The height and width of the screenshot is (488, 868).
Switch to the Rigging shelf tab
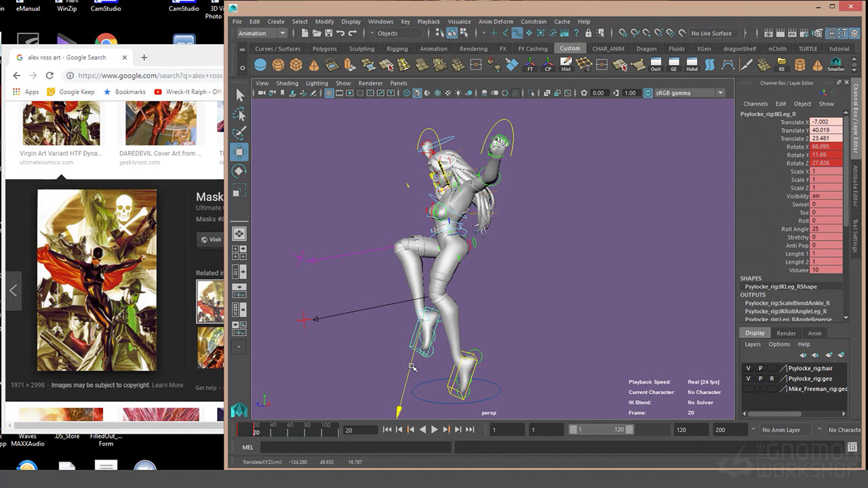397,49
